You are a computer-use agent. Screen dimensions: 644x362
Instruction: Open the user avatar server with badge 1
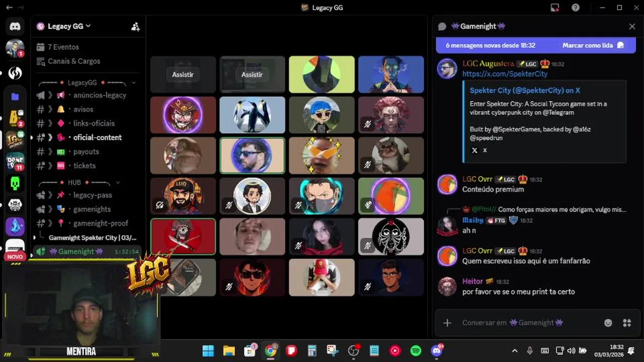15,49
